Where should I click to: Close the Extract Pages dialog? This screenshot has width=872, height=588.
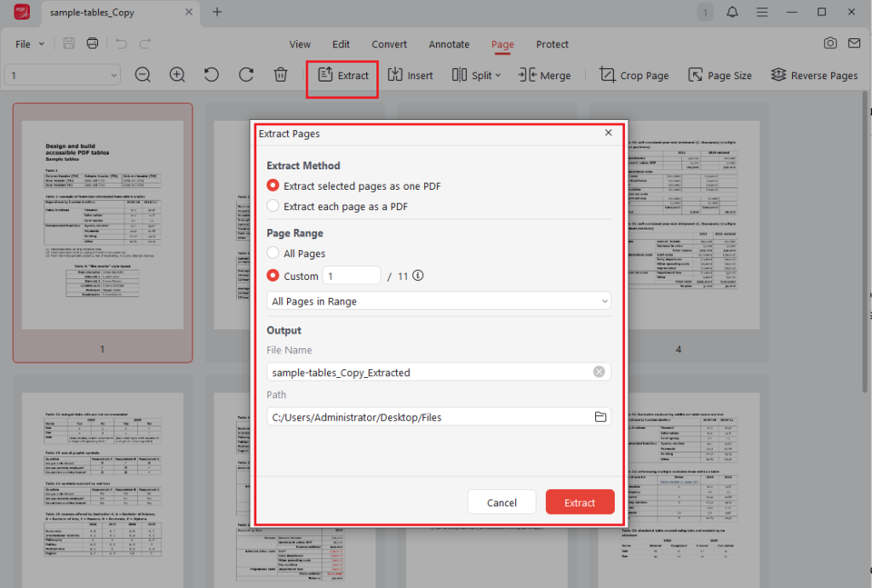(x=608, y=132)
